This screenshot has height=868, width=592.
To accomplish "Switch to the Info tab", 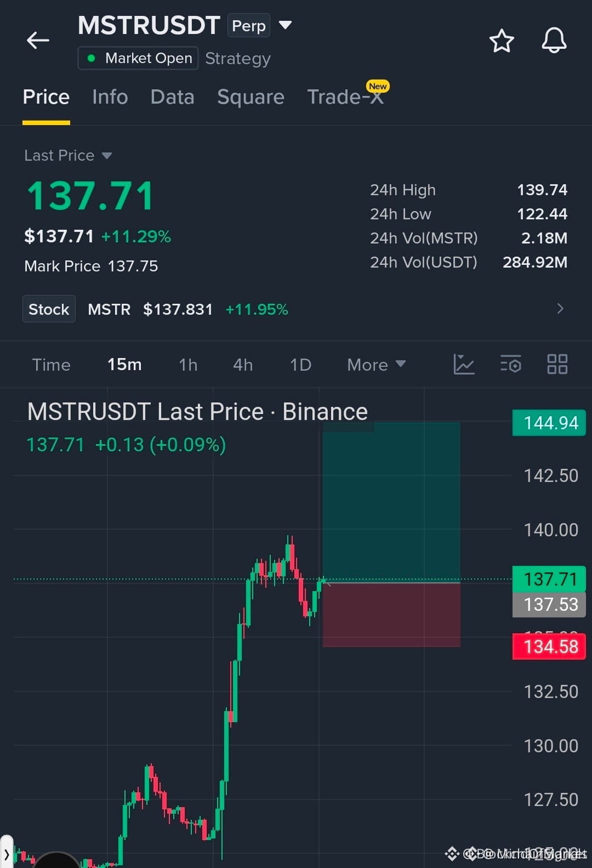I will (110, 97).
